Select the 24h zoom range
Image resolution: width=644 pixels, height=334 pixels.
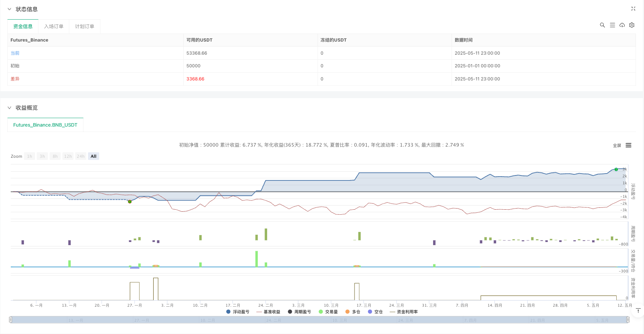(80, 156)
